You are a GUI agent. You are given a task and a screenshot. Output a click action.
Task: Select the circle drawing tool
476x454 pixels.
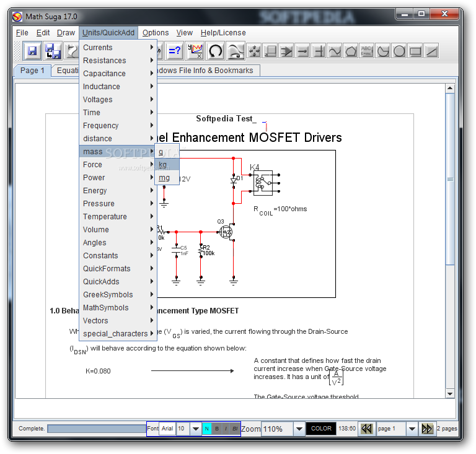pyautogui.click(x=399, y=51)
